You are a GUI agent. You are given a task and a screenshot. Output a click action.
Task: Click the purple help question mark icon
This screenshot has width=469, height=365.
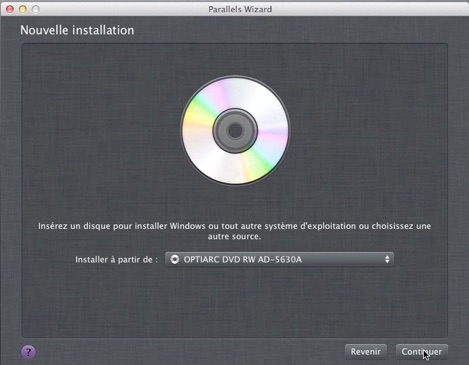(28, 352)
